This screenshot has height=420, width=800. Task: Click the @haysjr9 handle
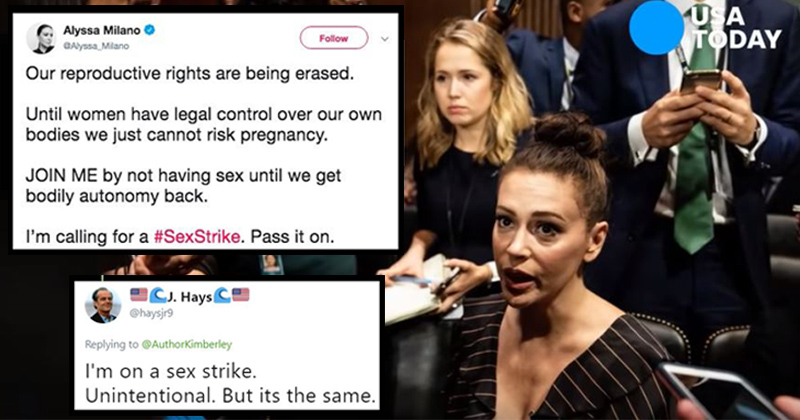[151, 313]
